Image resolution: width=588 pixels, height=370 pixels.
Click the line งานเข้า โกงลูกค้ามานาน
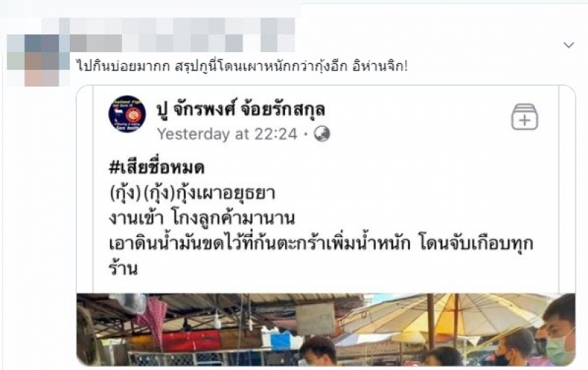pos(201,219)
